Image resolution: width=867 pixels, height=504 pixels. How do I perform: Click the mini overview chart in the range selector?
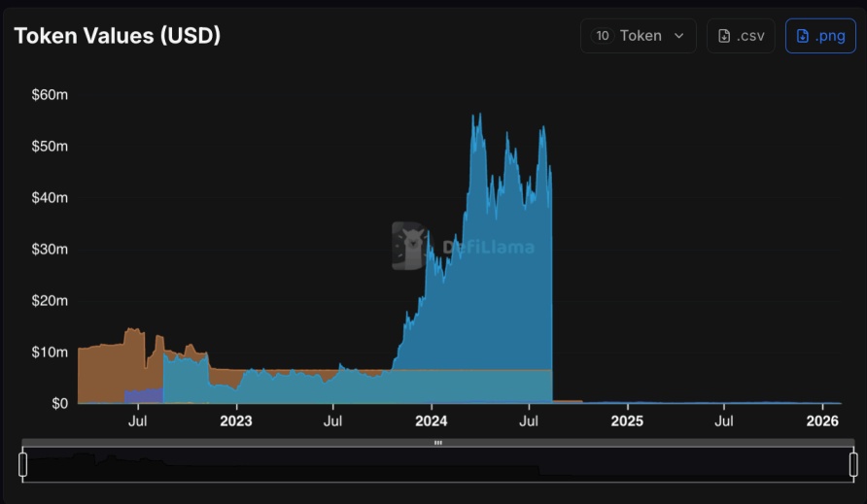[x=438, y=465]
